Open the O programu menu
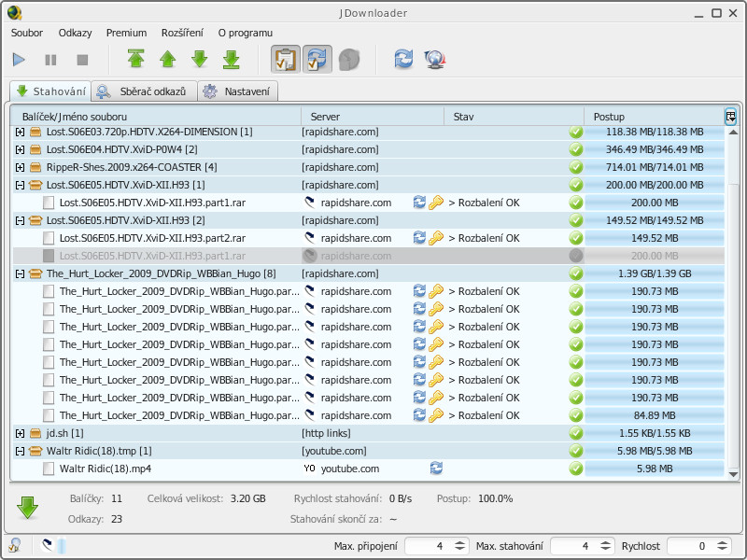The height and width of the screenshot is (560, 747). pyautogui.click(x=246, y=33)
